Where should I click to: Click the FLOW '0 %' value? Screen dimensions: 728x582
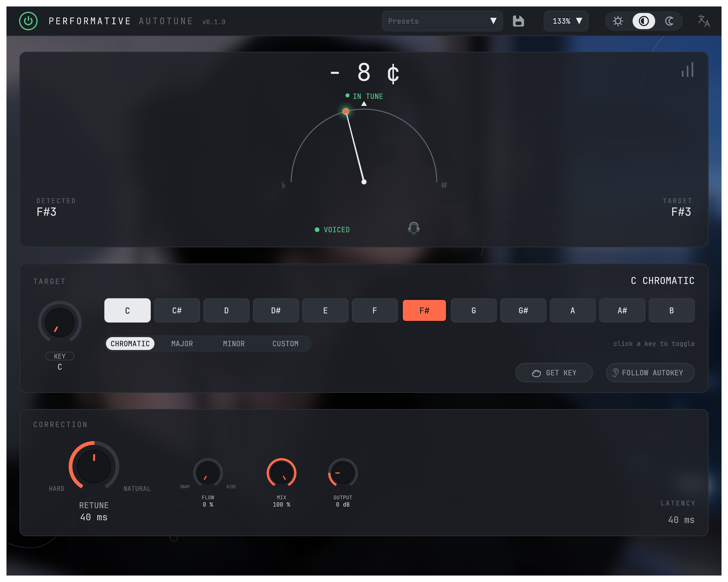208,504
